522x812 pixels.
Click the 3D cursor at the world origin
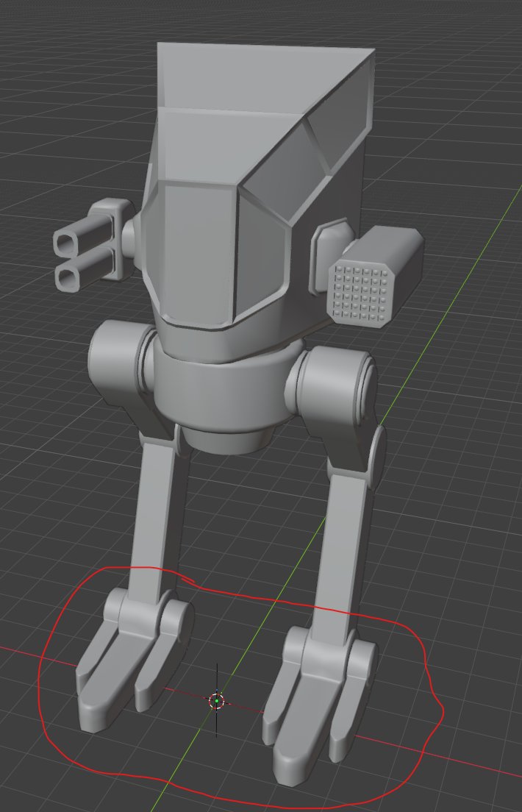point(216,701)
